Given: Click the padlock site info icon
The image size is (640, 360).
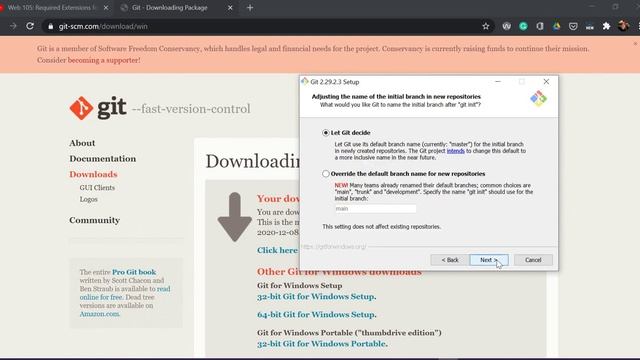Looking at the screenshot, I should point(51,26).
